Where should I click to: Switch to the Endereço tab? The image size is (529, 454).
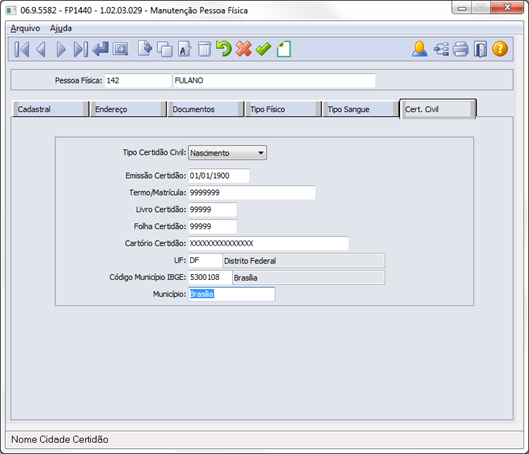point(128,109)
